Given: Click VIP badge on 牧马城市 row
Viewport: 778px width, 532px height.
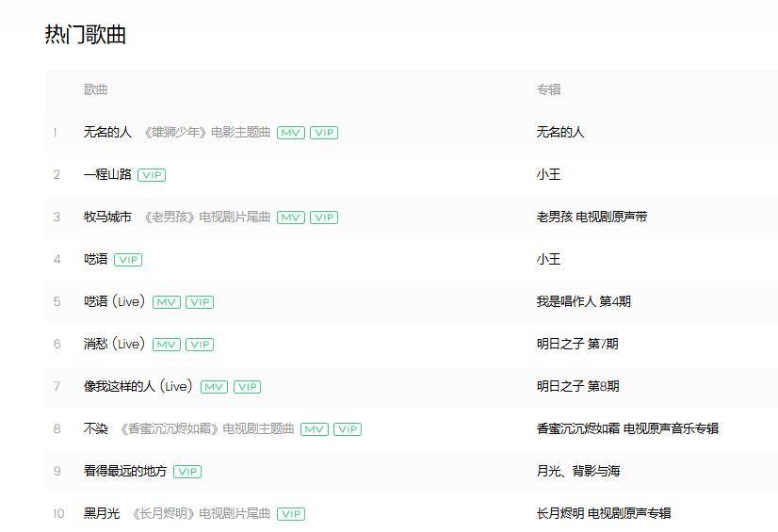Looking at the screenshot, I should [x=324, y=218].
